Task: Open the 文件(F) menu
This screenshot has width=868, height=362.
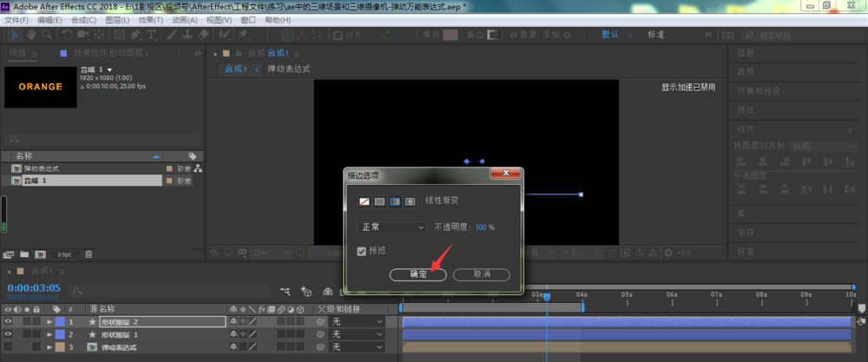Action: tap(16, 20)
